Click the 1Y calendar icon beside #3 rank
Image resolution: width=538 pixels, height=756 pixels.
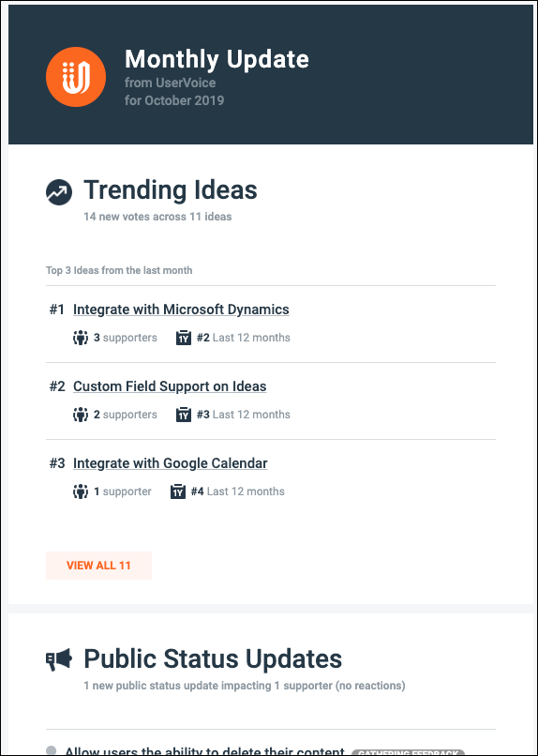(x=184, y=415)
